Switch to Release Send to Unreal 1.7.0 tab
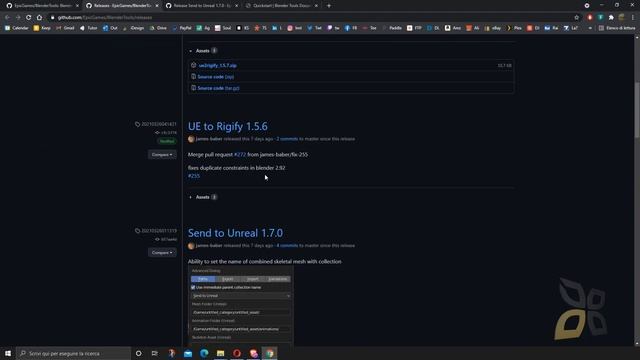 (201, 6)
